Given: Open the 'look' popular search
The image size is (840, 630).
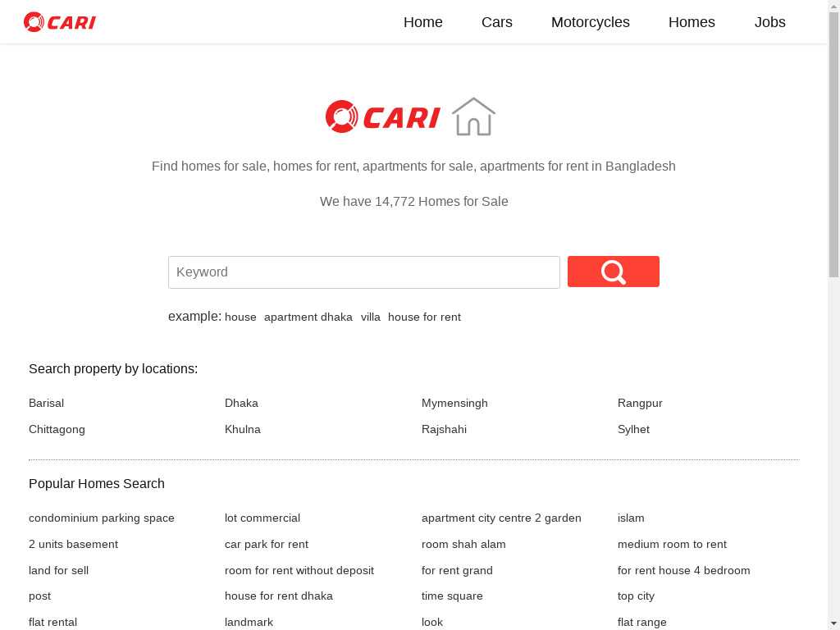Looking at the screenshot, I should (x=432, y=623).
